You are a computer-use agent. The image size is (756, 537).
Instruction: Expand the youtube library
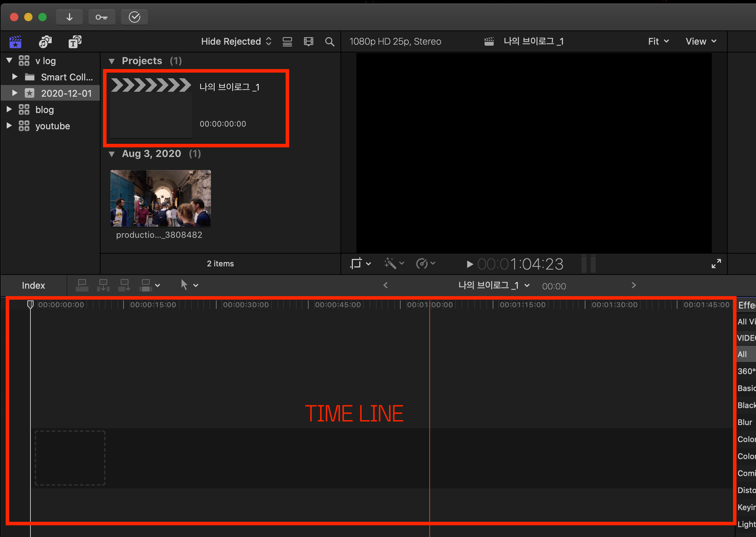(x=10, y=126)
